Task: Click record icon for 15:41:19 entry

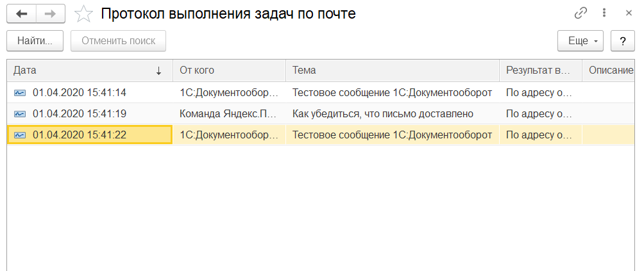Action: [x=20, y=114]
